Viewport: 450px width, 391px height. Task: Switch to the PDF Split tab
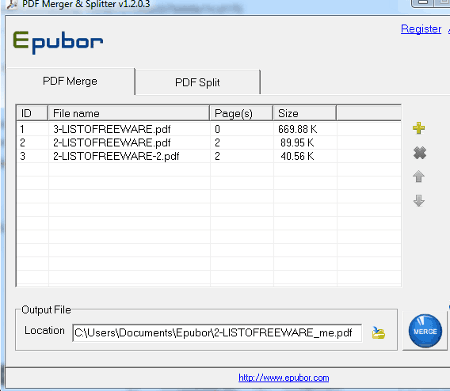[197, 82]
